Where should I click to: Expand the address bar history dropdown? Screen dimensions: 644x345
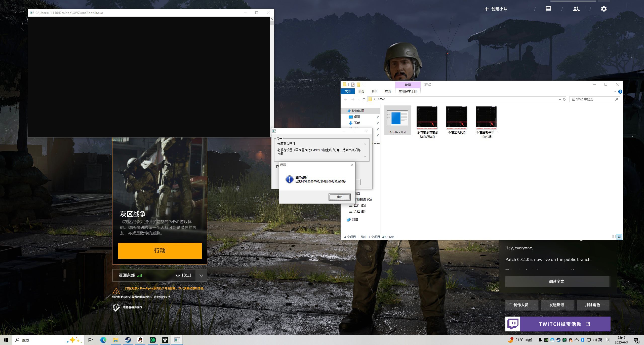560,99
